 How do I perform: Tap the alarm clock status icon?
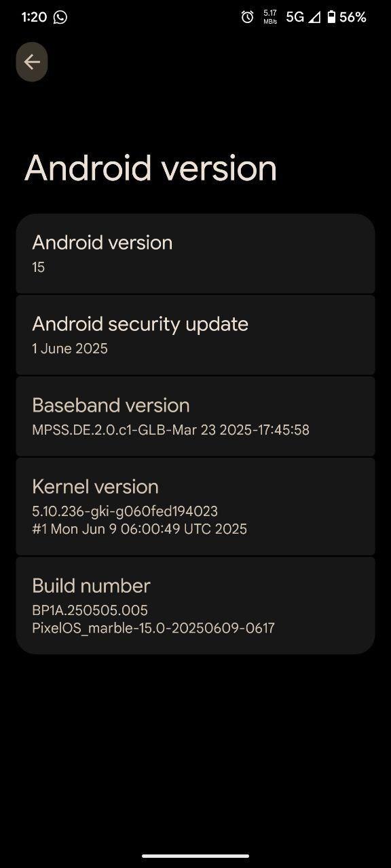(x=247, y=17)
